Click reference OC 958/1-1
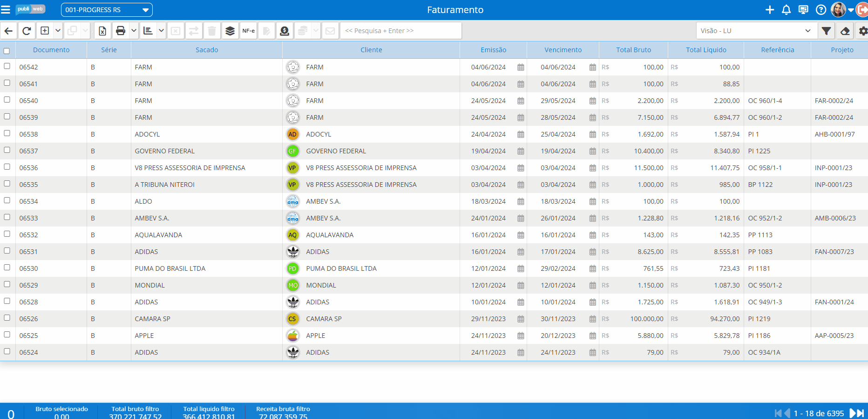 click(765, 168)
